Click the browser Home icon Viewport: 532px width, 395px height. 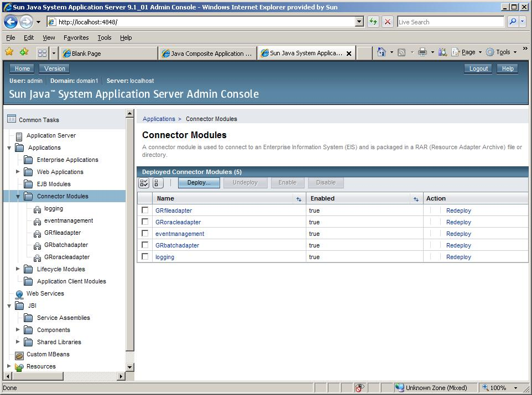click(382, 52)
